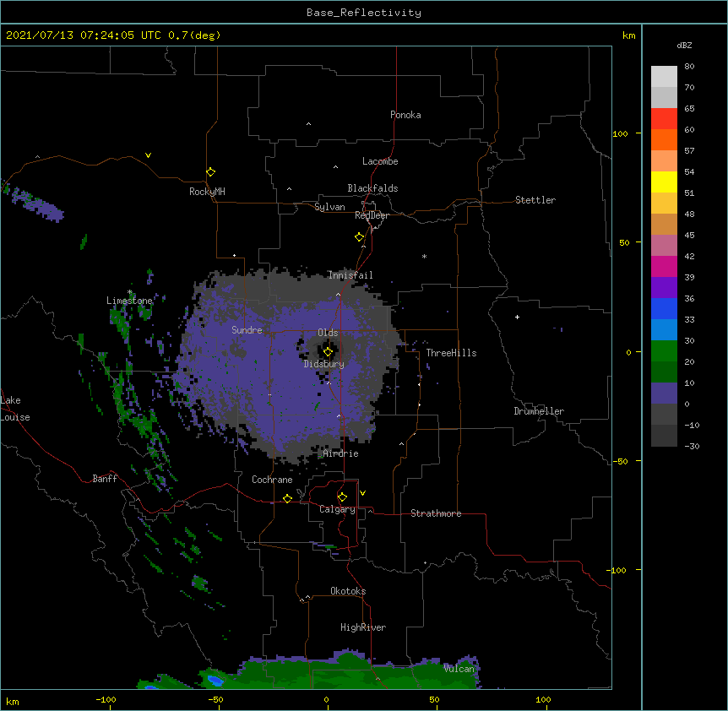Click the yellow diamond marker above Calgary label
The width and height of the screenshot is (728, 711).
[x=342, y=497]
